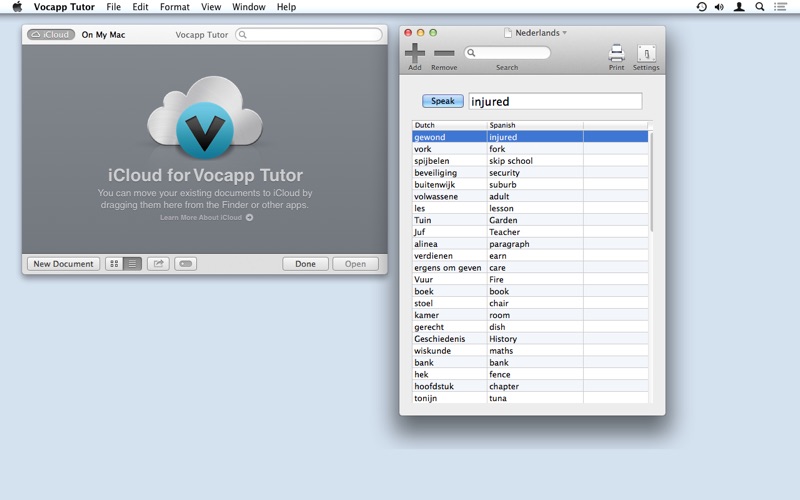Click the New Document button
800x500 pixels.
[x=63, y=264]
